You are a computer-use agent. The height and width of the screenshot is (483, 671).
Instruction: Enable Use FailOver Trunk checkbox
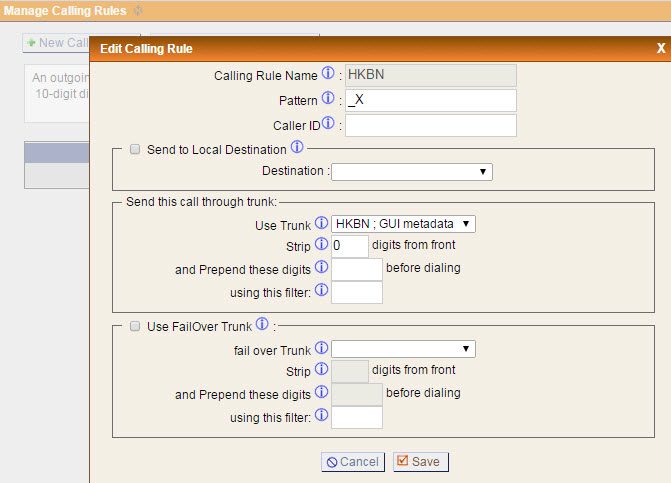[135, 326]
